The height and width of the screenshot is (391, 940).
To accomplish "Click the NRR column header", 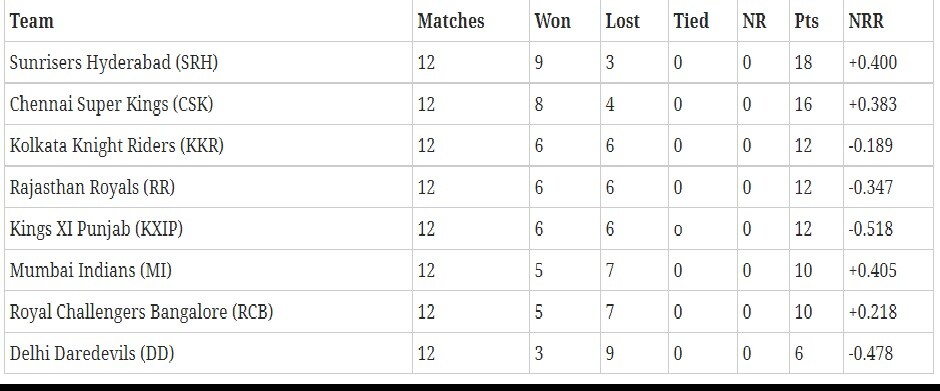I will 866,21.
